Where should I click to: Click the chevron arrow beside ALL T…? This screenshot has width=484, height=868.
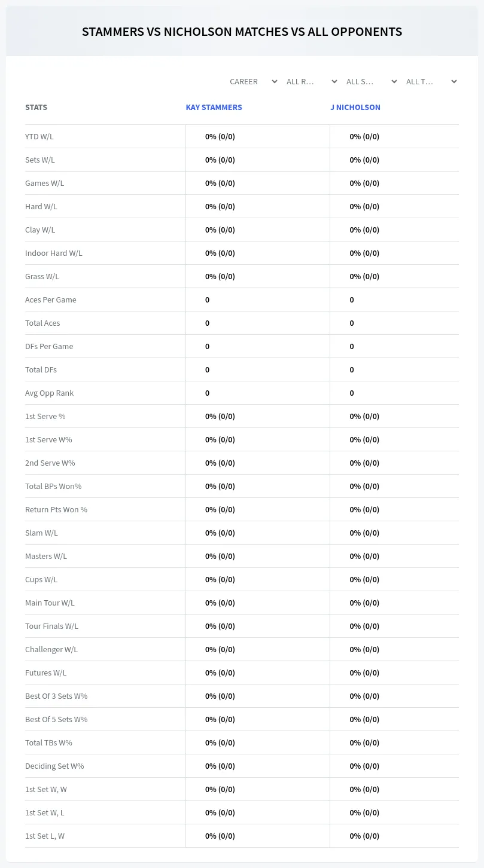(x=454, y=81)
